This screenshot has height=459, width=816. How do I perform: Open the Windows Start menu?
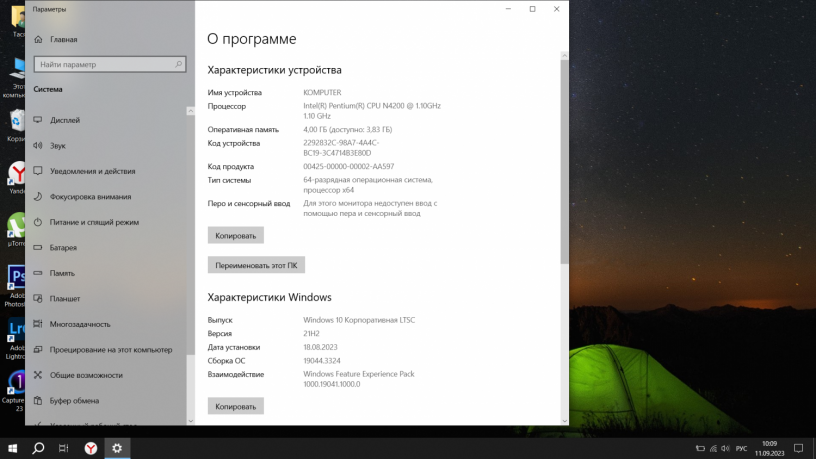point(12,448)
